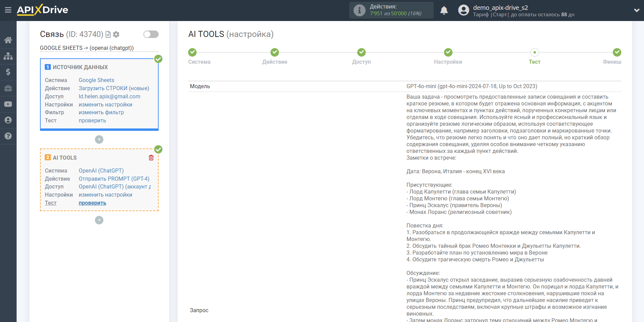The width and height of the screenshot is (644, 322).
Task: Open the Home sidebar icon
Action: [8, 40]
